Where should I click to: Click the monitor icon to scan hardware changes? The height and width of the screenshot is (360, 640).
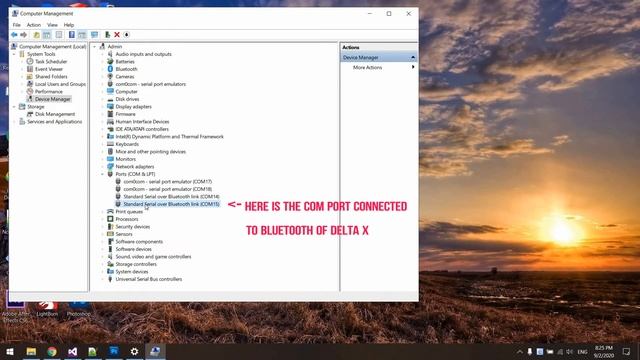[x=95, y=35]
